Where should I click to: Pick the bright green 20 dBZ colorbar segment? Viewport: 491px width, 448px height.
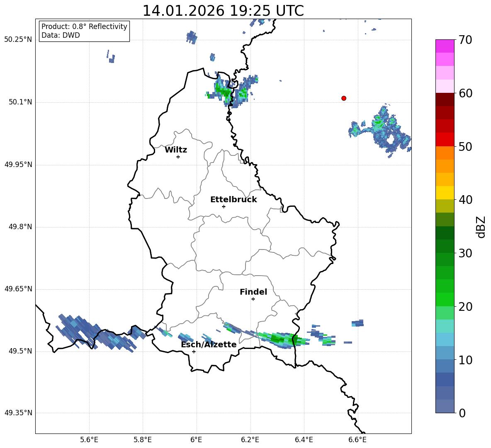(x=445, y=299)
